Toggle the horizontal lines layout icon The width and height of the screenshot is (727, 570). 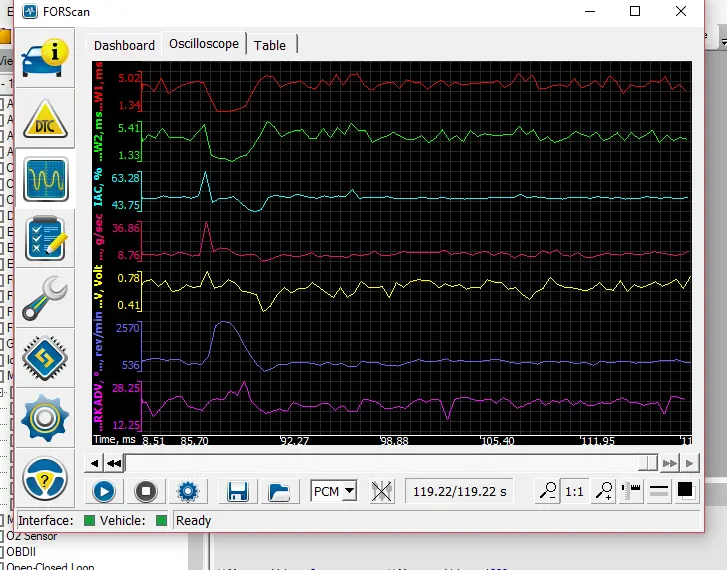(x=658, y=491)
